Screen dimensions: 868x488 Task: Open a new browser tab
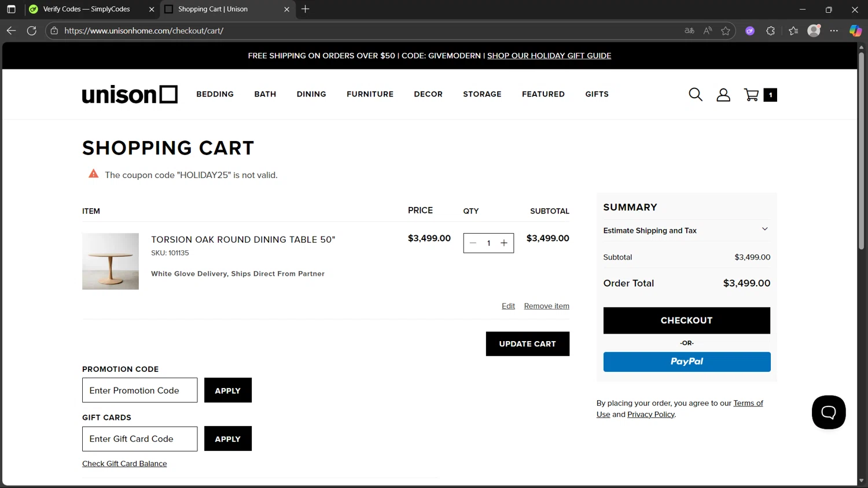tap(306, 9)
